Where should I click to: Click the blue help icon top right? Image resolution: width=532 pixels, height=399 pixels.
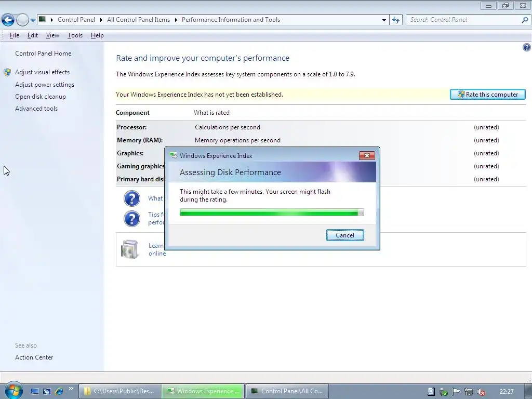pos(526,47)
